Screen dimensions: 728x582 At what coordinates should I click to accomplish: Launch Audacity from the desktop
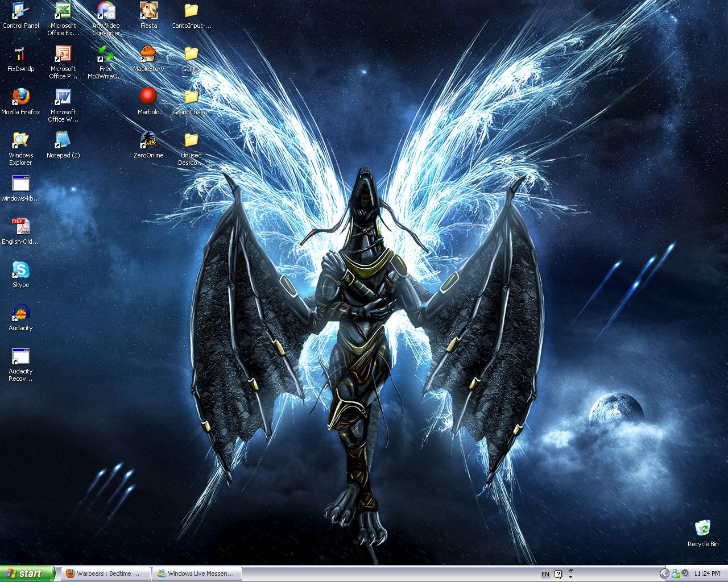20,318
